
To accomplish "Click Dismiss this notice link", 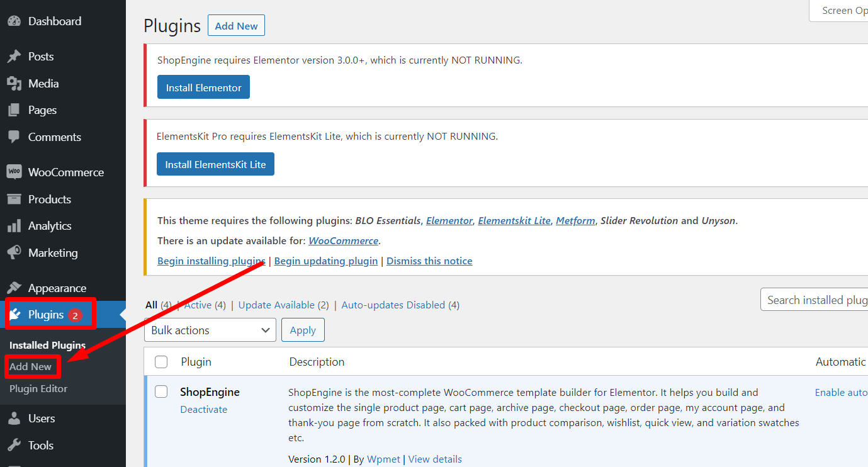I will [x=429, y=261].
